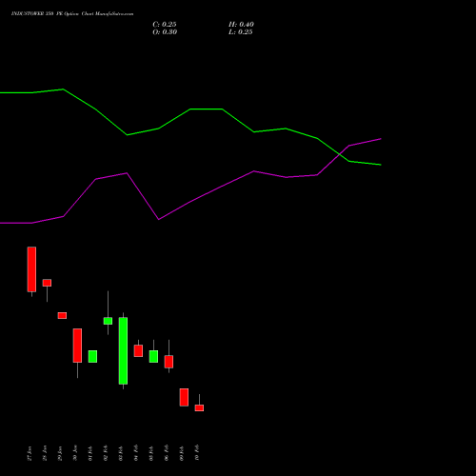
Task: Click the last red 10 Feb candle
Action: tap(199, 407)
